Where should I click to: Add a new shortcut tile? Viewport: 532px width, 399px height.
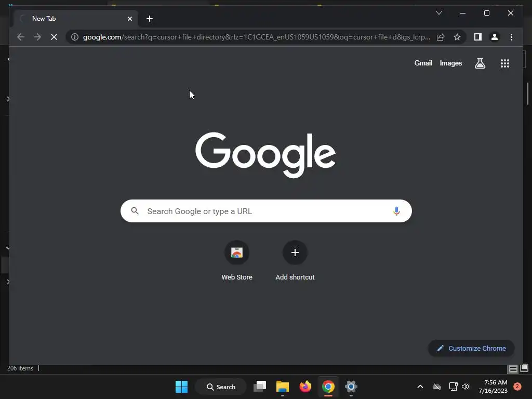point(295,261)
